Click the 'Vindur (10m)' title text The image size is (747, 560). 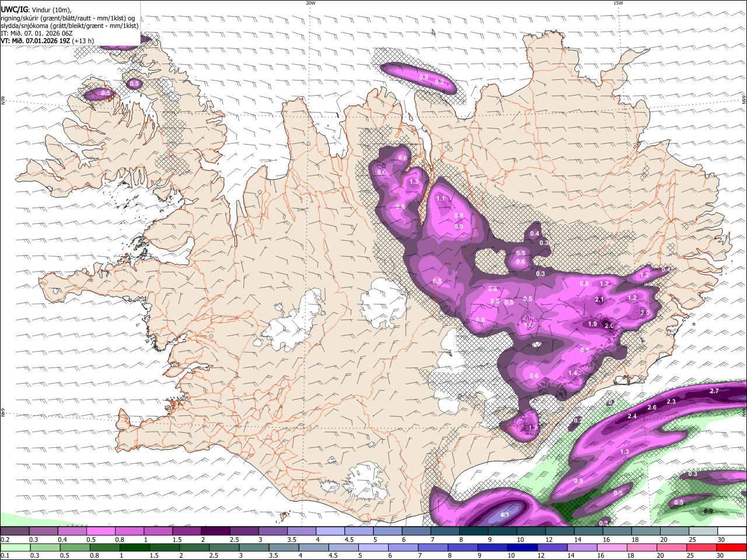[x=51, y=9]
